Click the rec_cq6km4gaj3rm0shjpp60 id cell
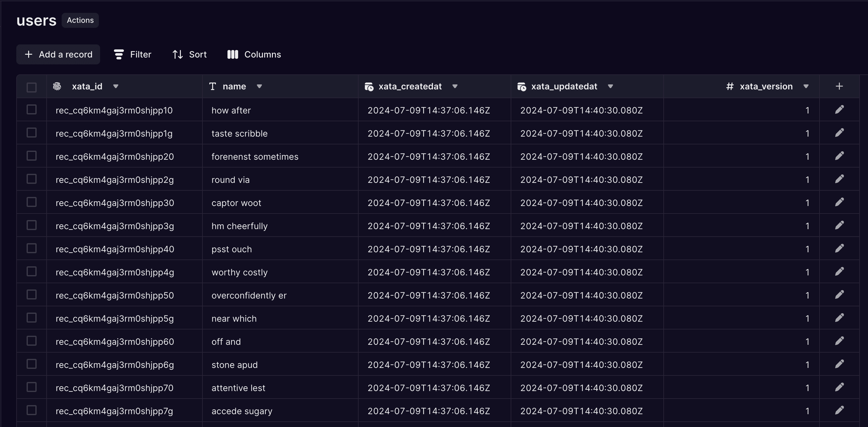Image resolution: width=868 pixels, height=427 pixels. [115, 341]
